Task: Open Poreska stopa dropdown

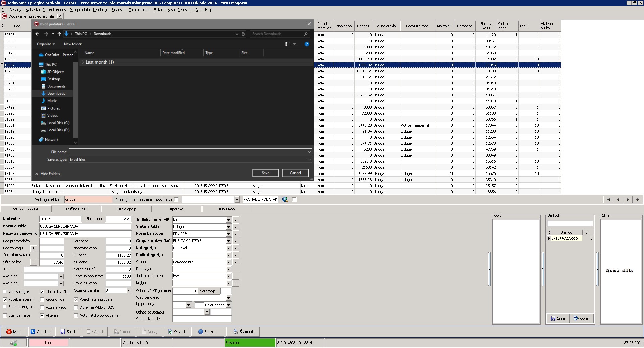Action: 228,234
